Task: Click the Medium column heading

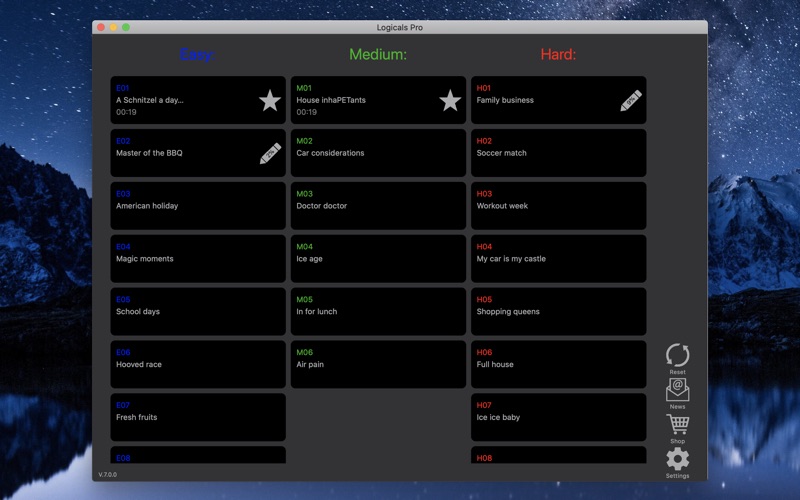Action: pos(378,55)
